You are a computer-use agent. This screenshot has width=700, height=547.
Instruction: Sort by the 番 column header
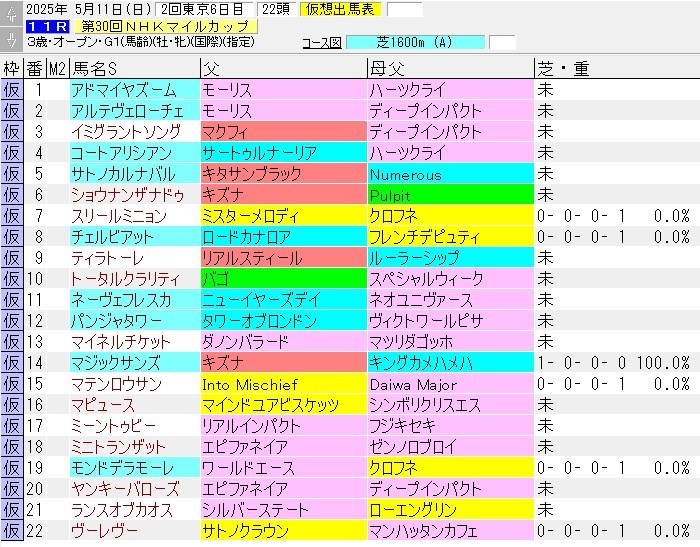point(35,69)
